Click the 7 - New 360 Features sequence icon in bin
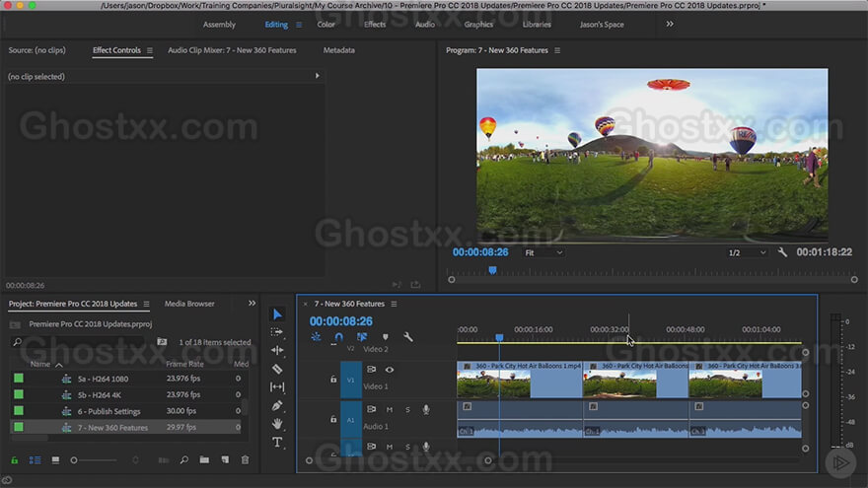Viewport: 868px width, 488px height. tap(66, 427)
